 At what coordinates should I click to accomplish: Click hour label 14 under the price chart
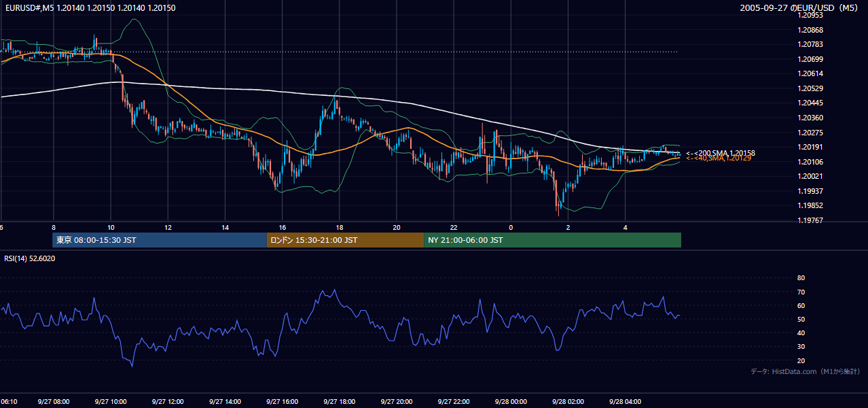click(x=225, y=228)
